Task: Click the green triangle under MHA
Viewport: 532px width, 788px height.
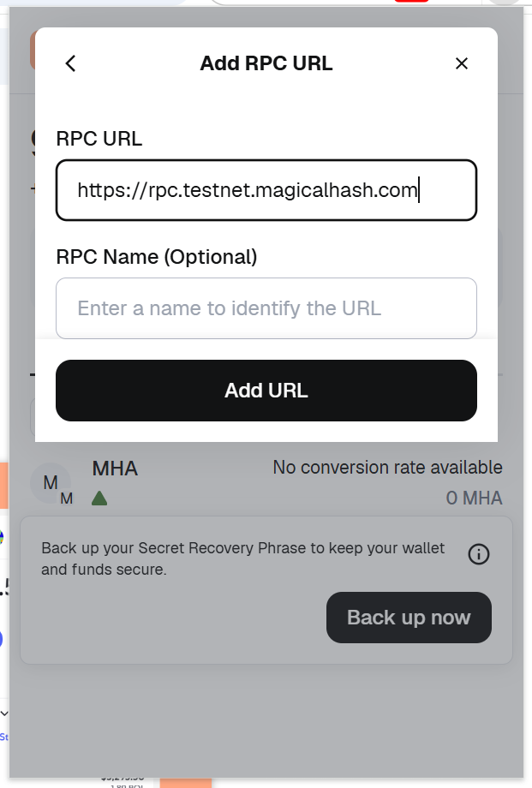Action: (99, 498)
